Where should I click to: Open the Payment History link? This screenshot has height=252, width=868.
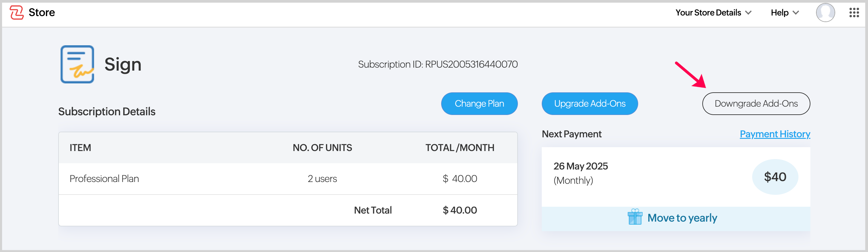pyautogui.click(x=775, y=134)
